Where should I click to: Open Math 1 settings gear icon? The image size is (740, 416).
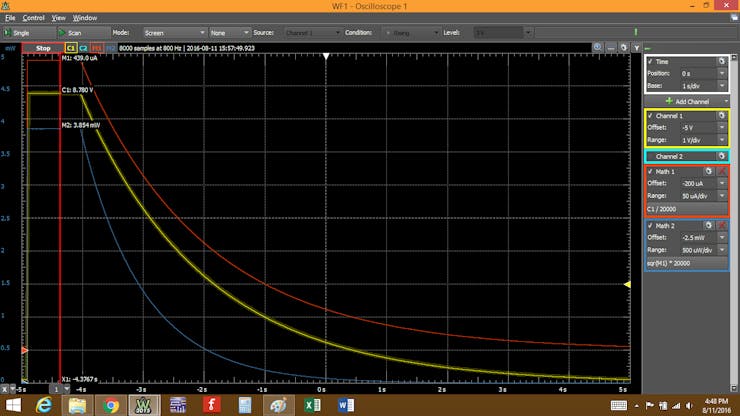tap(708, 171)
